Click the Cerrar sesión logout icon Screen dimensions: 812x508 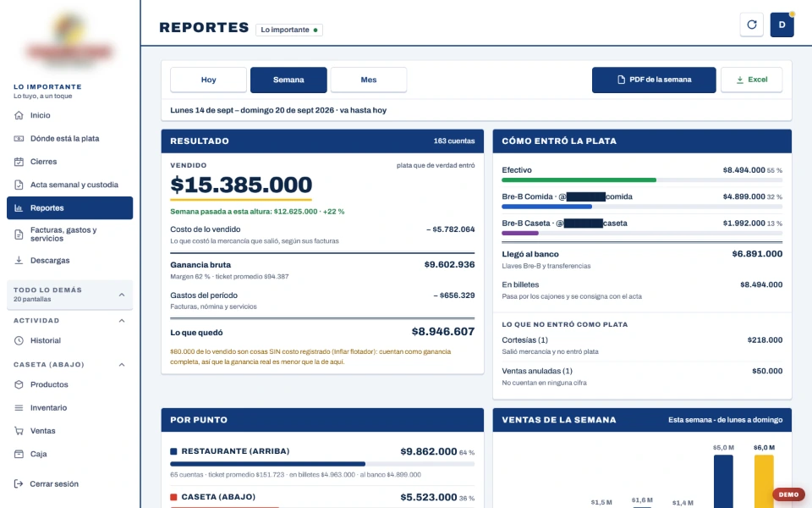pyautogui.click(x=19, y=483)
